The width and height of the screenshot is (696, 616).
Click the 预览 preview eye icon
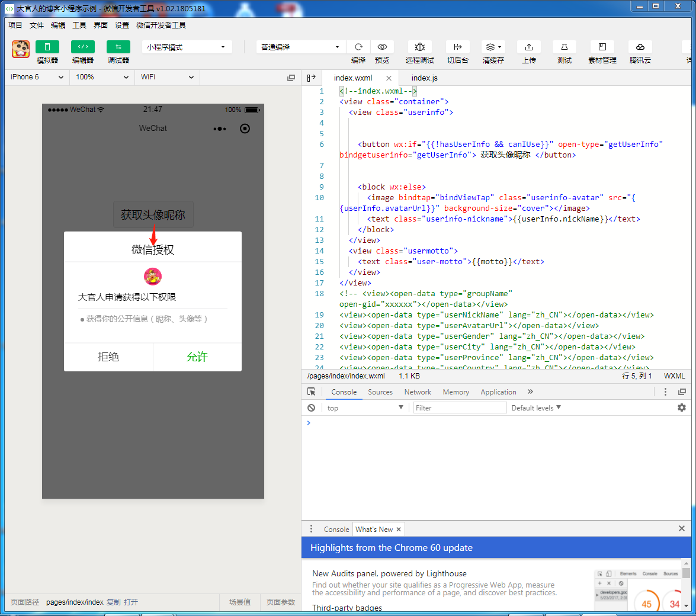[382, 47]
